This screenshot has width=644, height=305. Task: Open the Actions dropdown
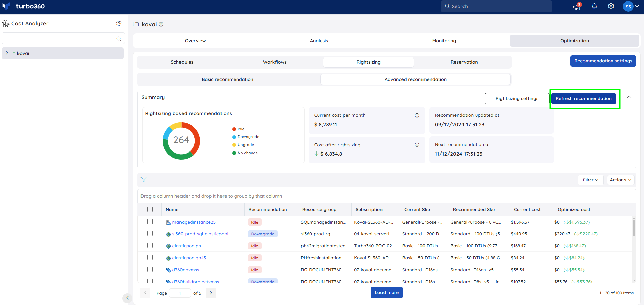(620, 180)
